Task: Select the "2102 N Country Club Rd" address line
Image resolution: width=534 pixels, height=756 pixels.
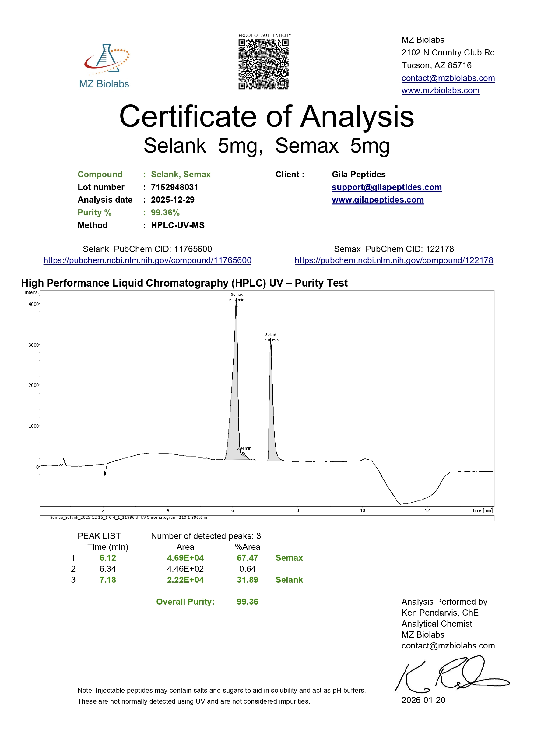Action: (x=448, y=53)
